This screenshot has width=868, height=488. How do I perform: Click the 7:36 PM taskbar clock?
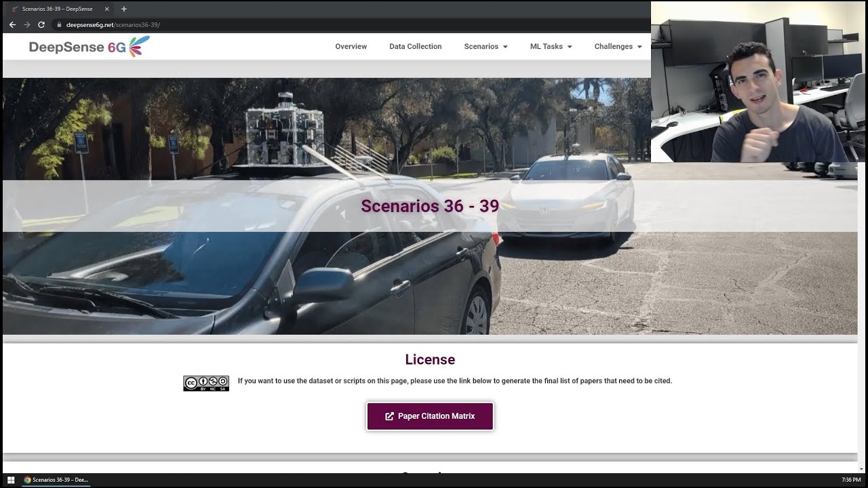pos(851,480)
